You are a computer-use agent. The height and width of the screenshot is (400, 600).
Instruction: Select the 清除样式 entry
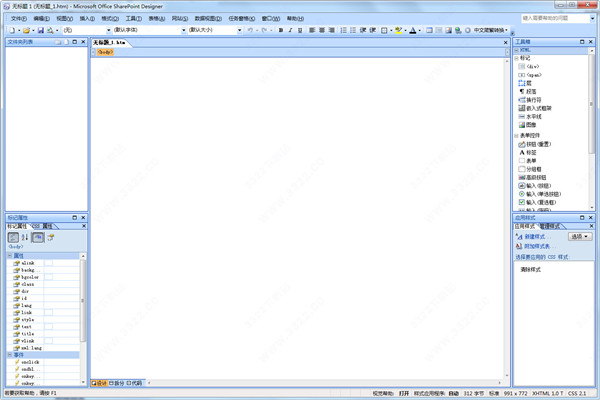[530, 269]
